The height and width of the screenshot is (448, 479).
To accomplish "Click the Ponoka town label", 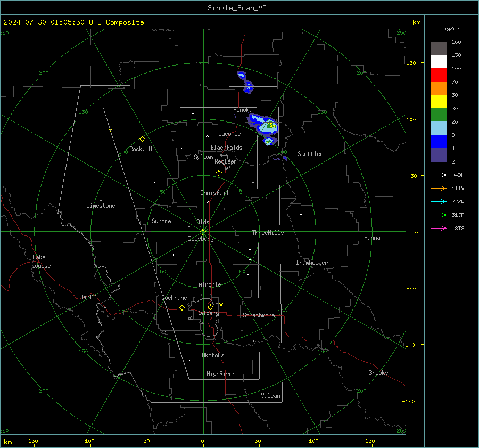I will [x=243, y=110].
